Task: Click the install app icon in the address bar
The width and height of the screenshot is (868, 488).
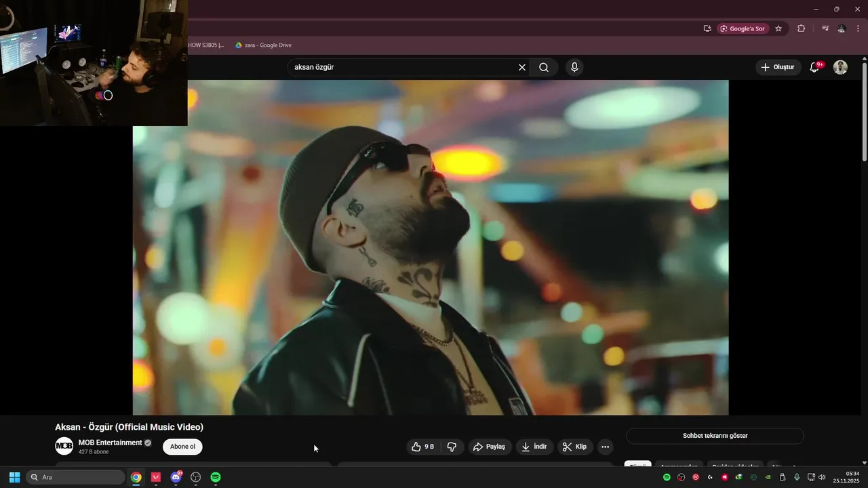Action: pyautogui.click(x=707, y=28)
